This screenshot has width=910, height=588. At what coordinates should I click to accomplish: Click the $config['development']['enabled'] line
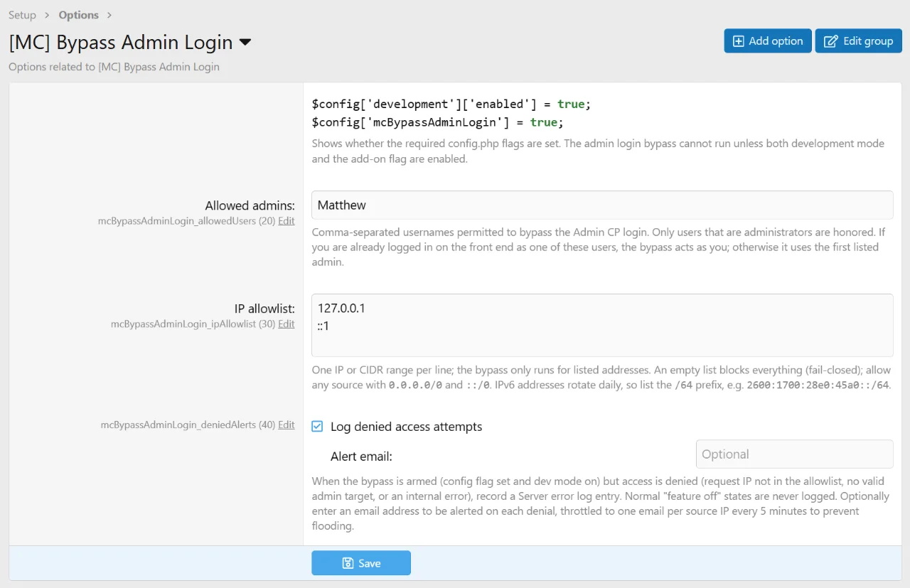(x=451, y=105)
